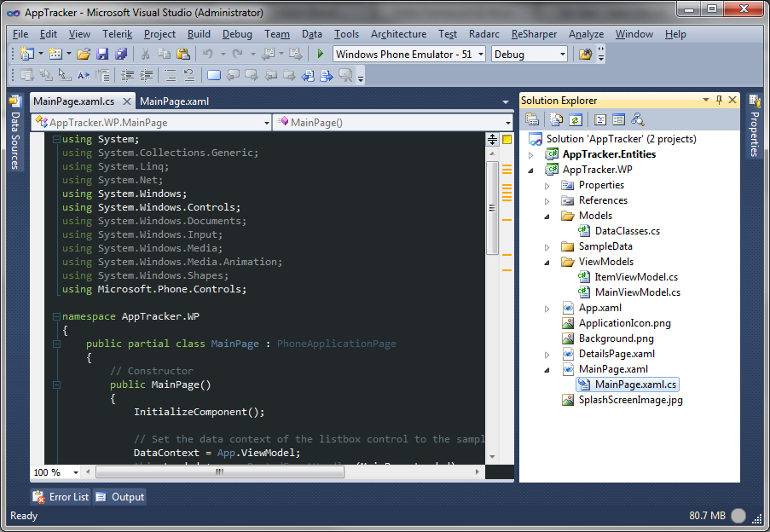
Task: Collapse the using directives block
Action: point(56,139)
